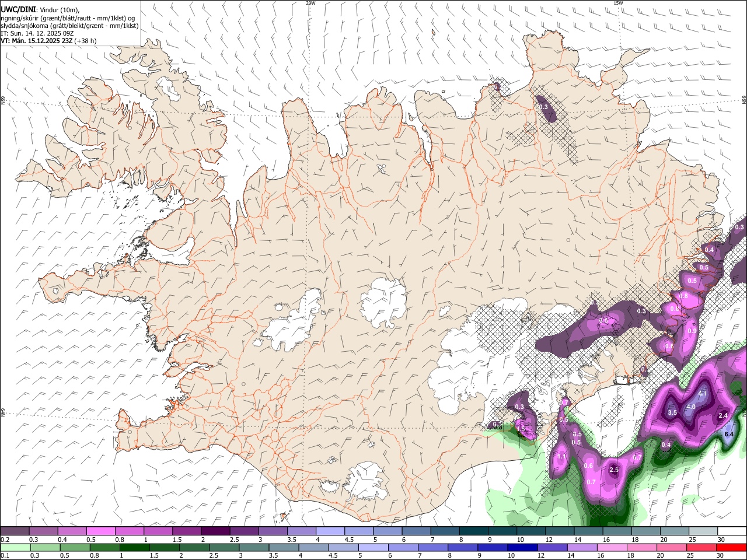Click the '0.9' snowfall value on the east coast
The image size is (747, 560).
click(x=692, y=331)
